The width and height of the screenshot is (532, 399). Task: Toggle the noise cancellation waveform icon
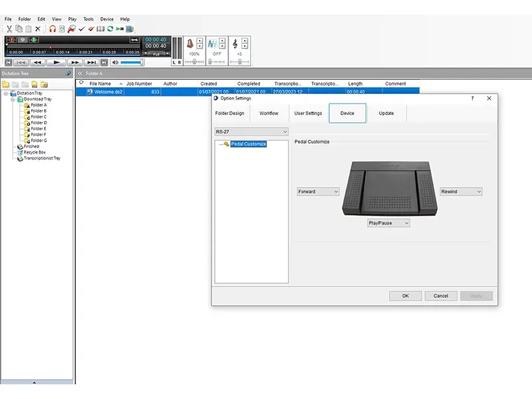click(211, 44)
